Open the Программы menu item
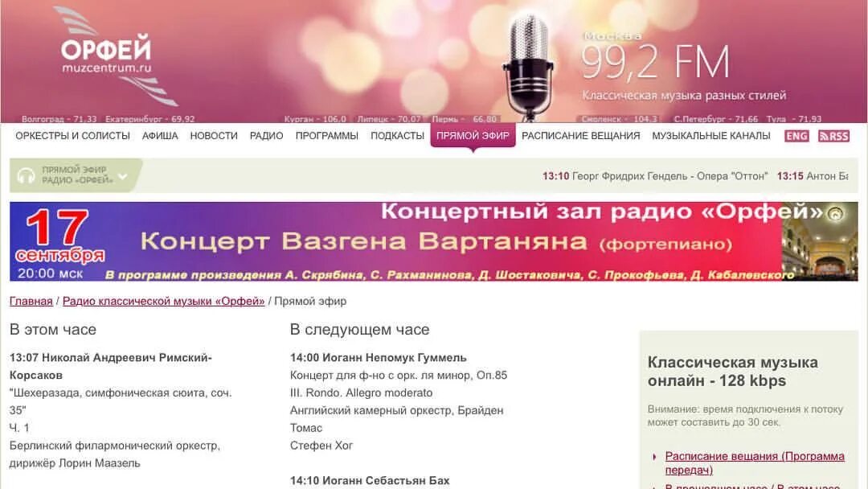The height and width of the screenshot is (489, 868). click(x=326, y=136)
